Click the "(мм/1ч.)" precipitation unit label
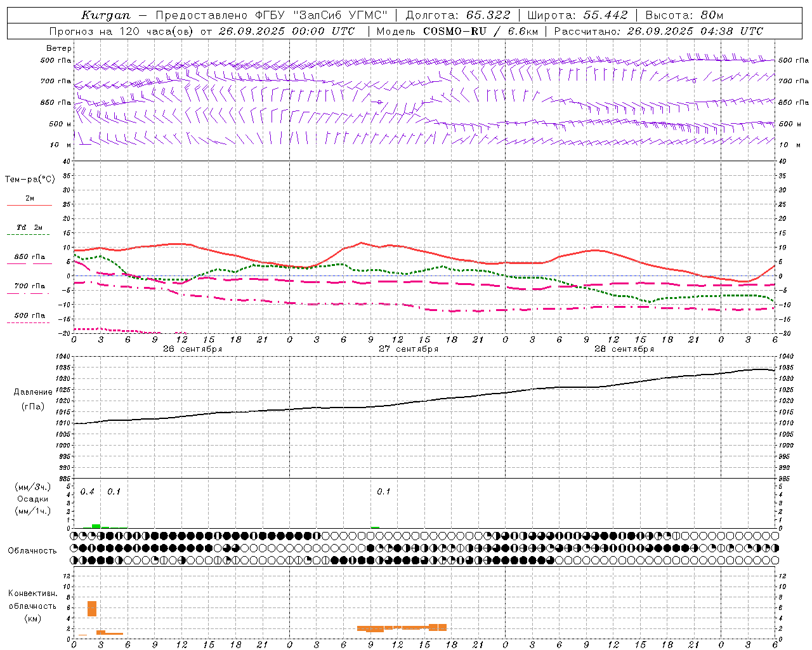This screenshot has width=812, height=650. coord(33,511)
